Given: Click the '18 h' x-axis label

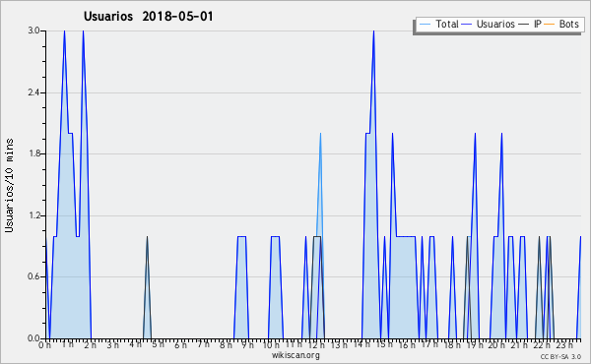Looking at the screenshot, I should (452, 345).
